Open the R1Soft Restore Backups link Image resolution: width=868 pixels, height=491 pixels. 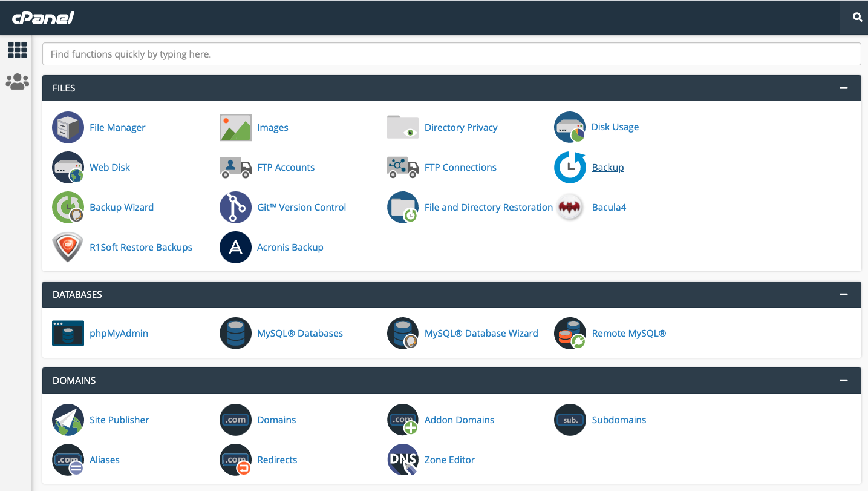[141, 247]
